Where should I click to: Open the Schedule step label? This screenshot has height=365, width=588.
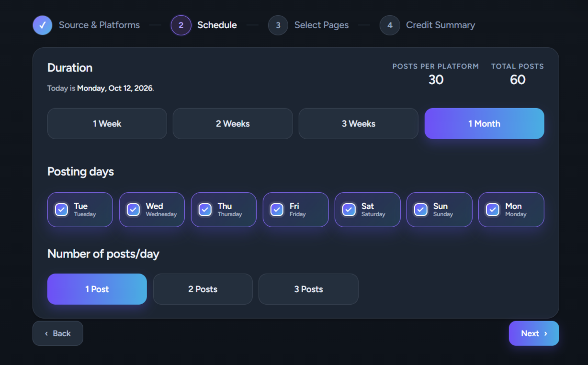[217, 25]
